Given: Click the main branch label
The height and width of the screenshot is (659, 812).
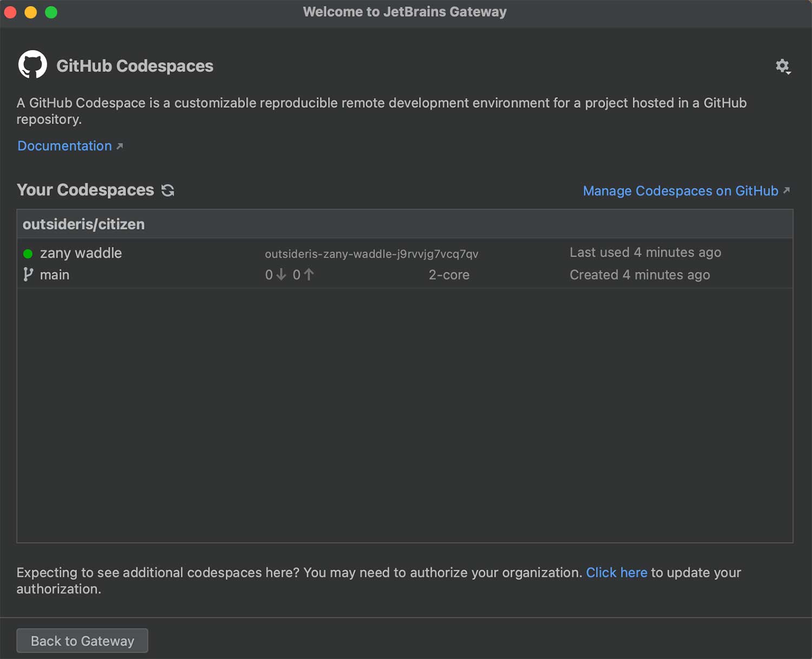Looking at the screenshot, I should click(55, 275).
